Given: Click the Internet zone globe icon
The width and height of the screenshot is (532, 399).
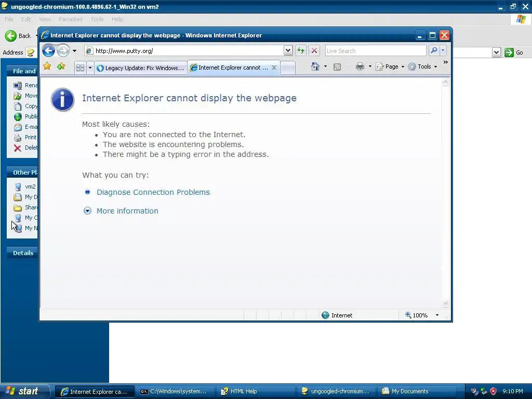Looking at the screenshot, I should (325, 315).
